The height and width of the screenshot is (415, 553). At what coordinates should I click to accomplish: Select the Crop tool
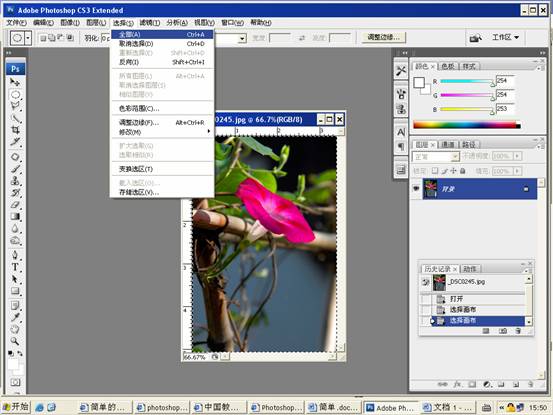[x=15, y=130]
